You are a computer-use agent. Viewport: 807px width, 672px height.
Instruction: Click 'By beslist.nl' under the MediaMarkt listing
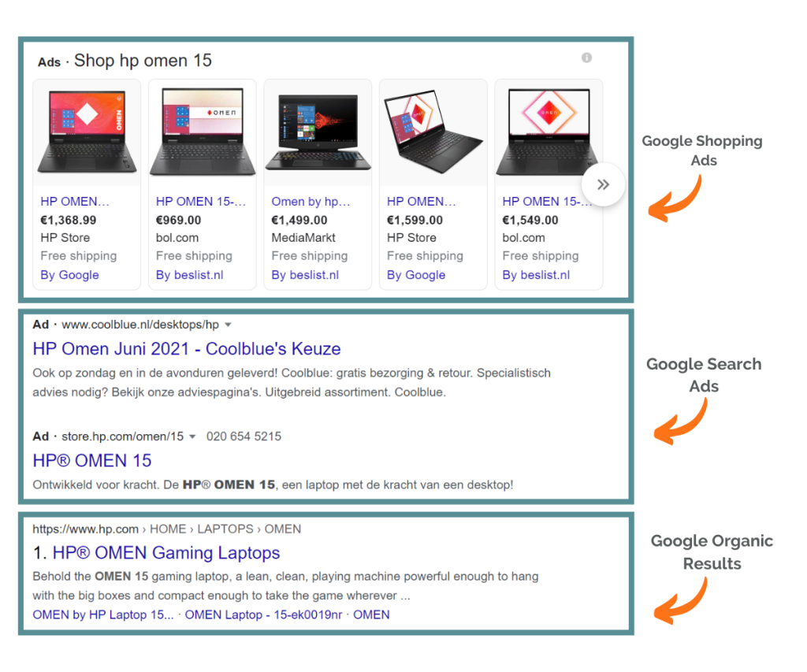tap(305, 275)
